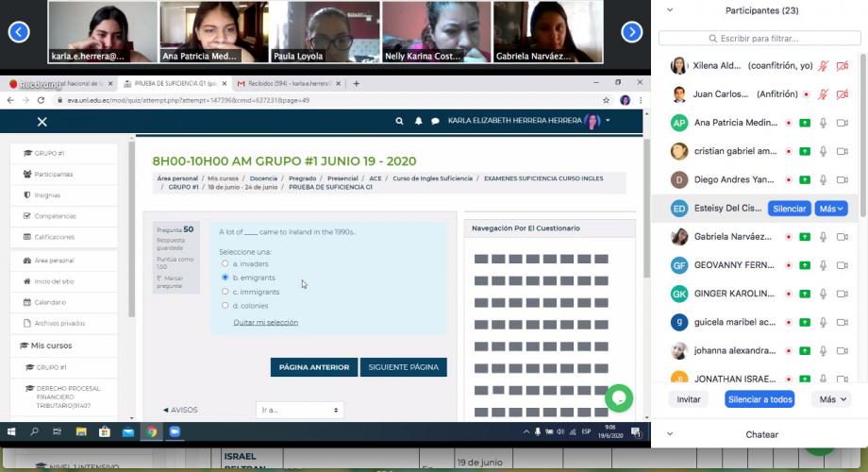Show previous video thumbnails with left arrow
The width and height of the screenshot is (868, 472).
tap(18, 32)
